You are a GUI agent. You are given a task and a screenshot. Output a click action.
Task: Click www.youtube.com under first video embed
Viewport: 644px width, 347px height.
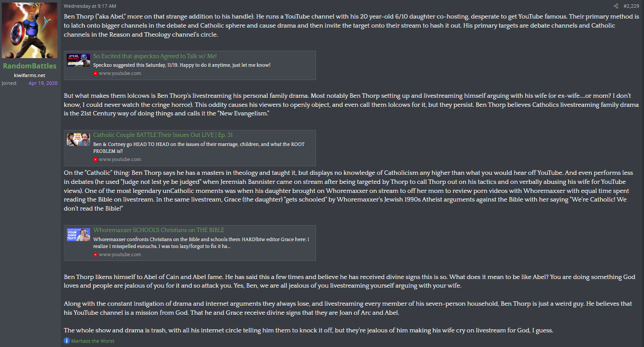[x=120, y=73]
